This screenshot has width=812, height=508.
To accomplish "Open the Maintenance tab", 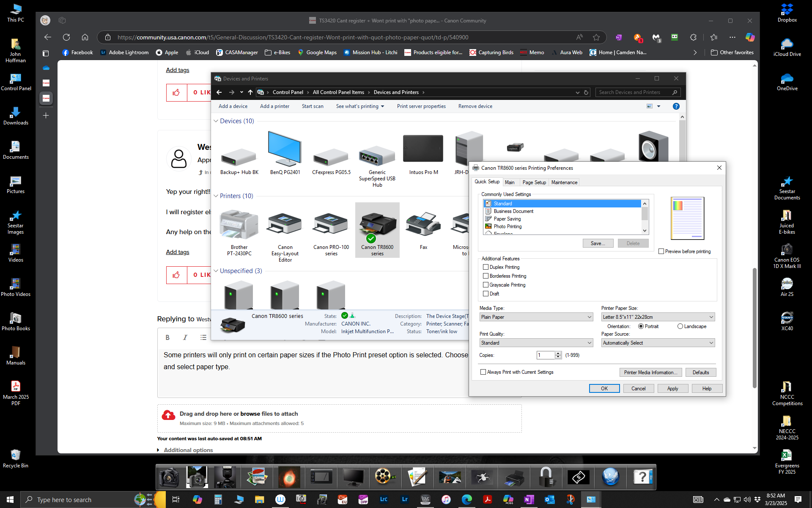I will pos(564,182).
